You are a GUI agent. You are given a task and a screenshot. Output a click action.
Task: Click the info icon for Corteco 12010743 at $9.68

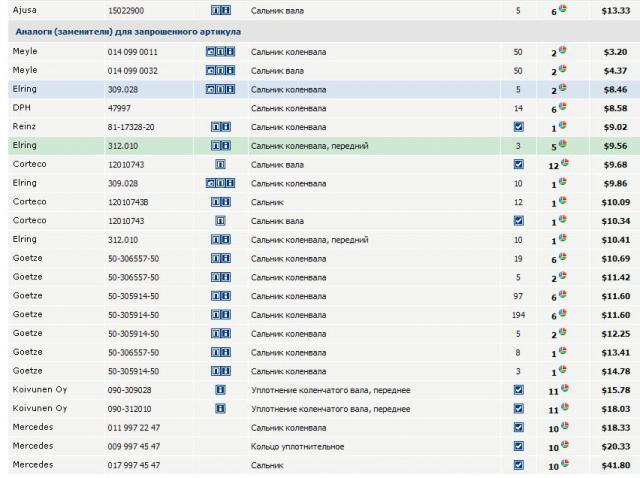tap(220, 165)
